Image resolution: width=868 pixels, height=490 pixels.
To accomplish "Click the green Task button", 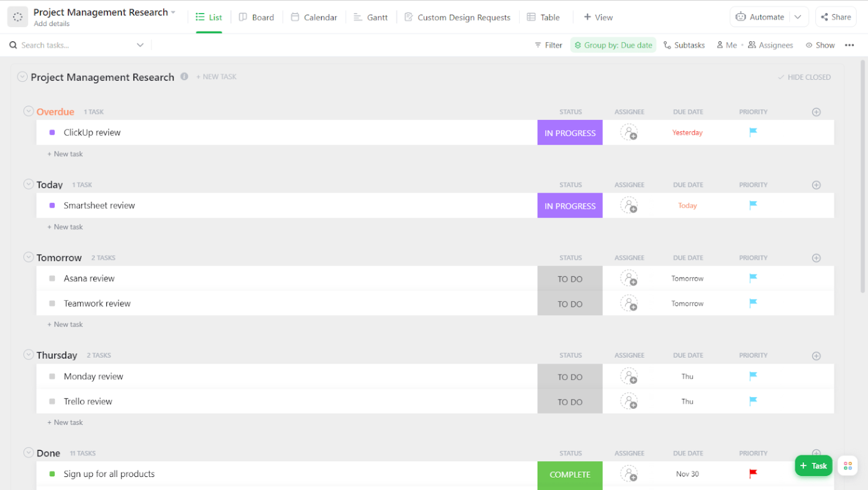I will point(813,465).
